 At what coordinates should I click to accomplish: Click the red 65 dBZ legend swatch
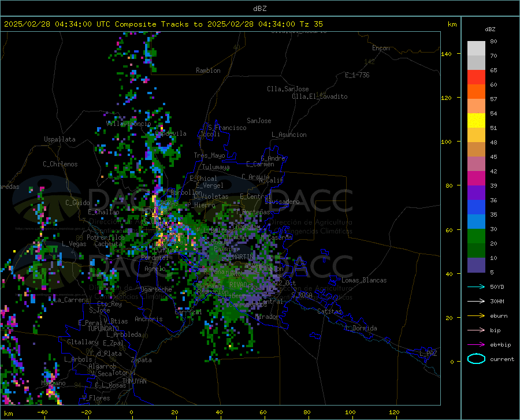pyautogui.click(x=476, y=77)
